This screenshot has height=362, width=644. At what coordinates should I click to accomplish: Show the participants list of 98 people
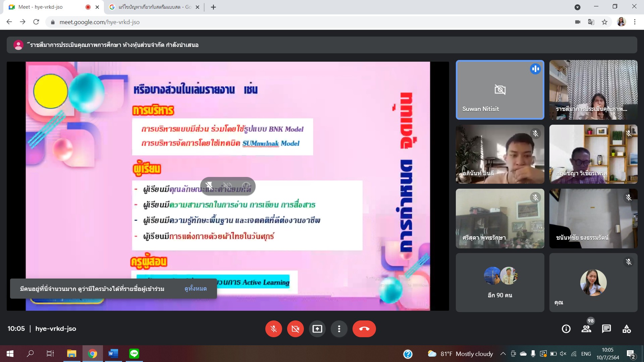(x=586, y=329)
